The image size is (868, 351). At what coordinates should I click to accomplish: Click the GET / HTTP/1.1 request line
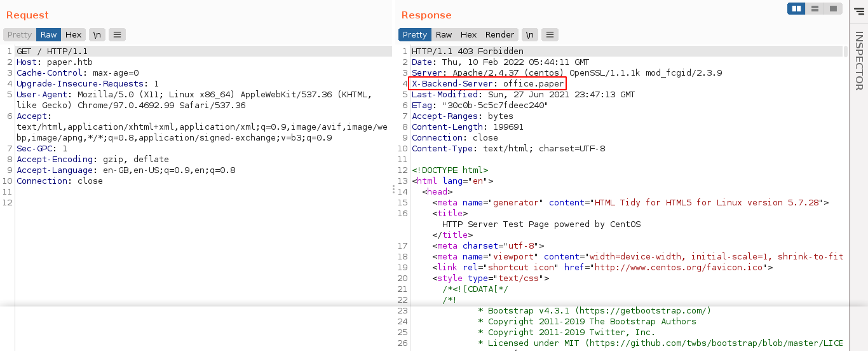pyautogui.click(x=52, y=51)
